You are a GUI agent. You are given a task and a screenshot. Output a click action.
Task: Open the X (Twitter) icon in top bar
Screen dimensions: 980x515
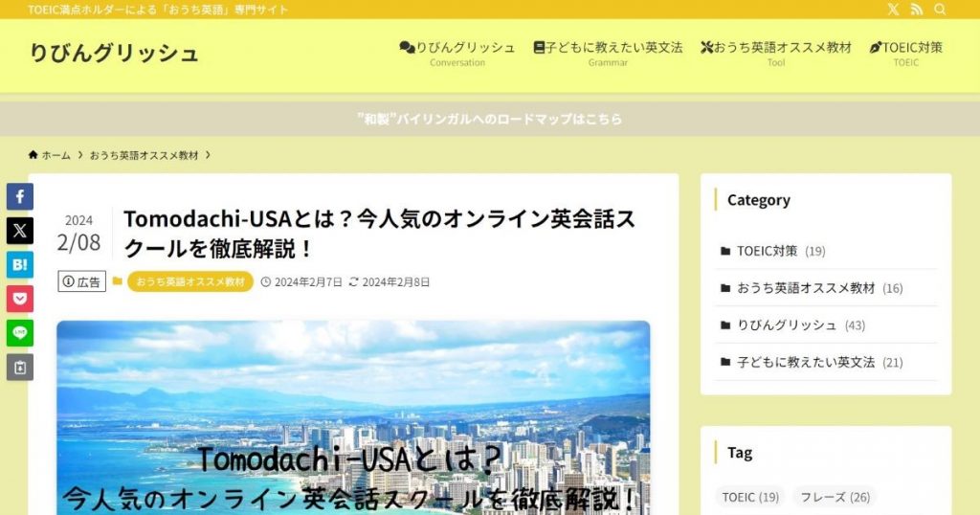(893, 10)
